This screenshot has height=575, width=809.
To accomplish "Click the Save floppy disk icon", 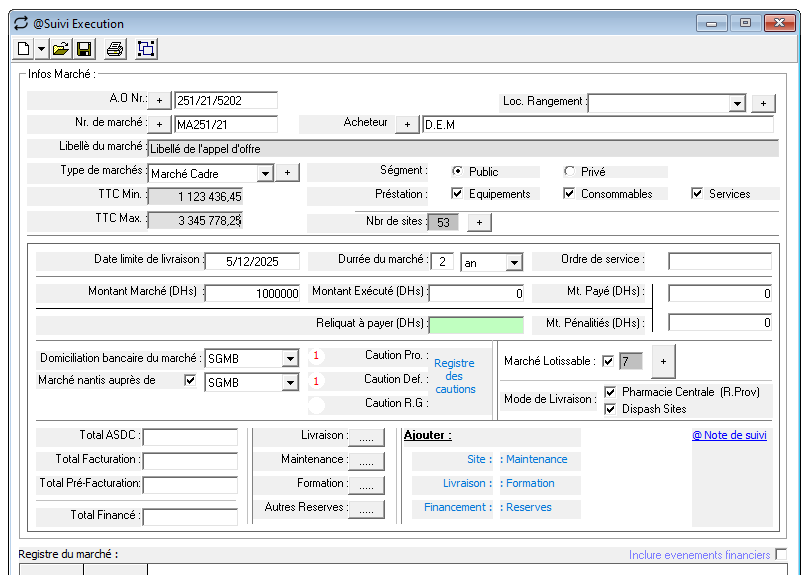I will pos(84,48).
